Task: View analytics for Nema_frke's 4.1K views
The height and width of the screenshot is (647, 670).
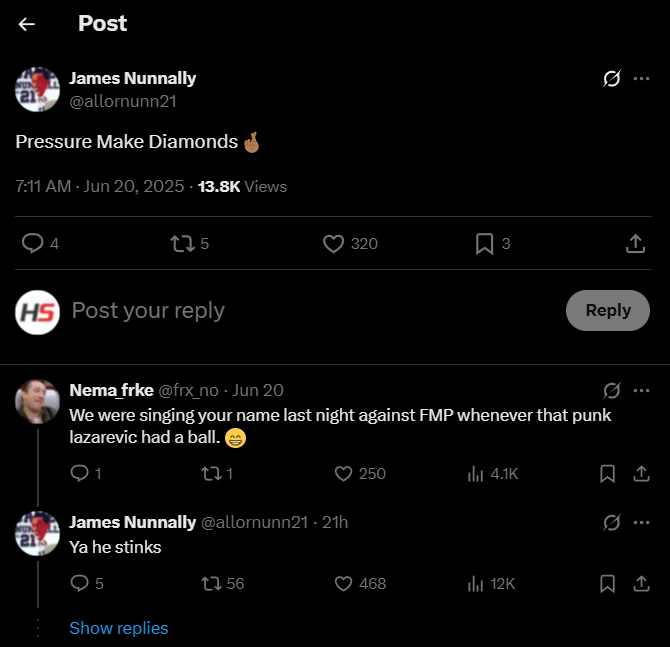Action: (476, 474)
